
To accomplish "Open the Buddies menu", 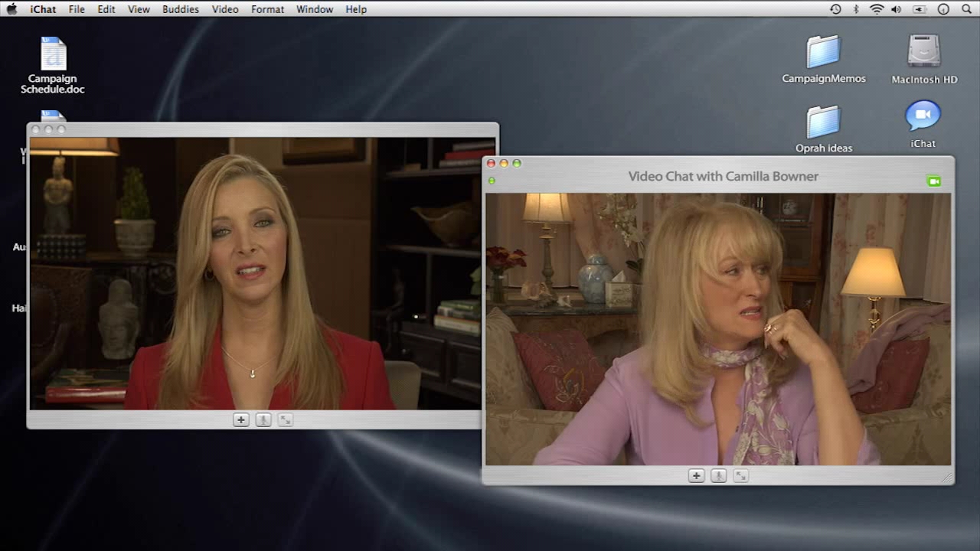I will click(181, 9).
